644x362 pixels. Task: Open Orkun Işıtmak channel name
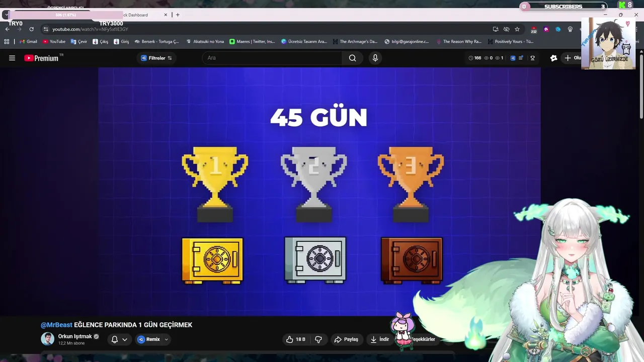[x=75, y=336]
